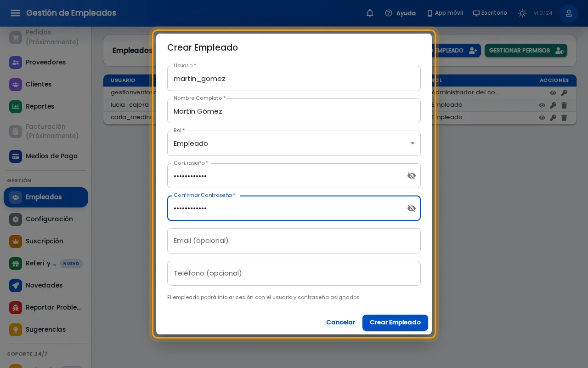Click the Suscripción crown icon

pyautogui.click(x=16, y=241)
